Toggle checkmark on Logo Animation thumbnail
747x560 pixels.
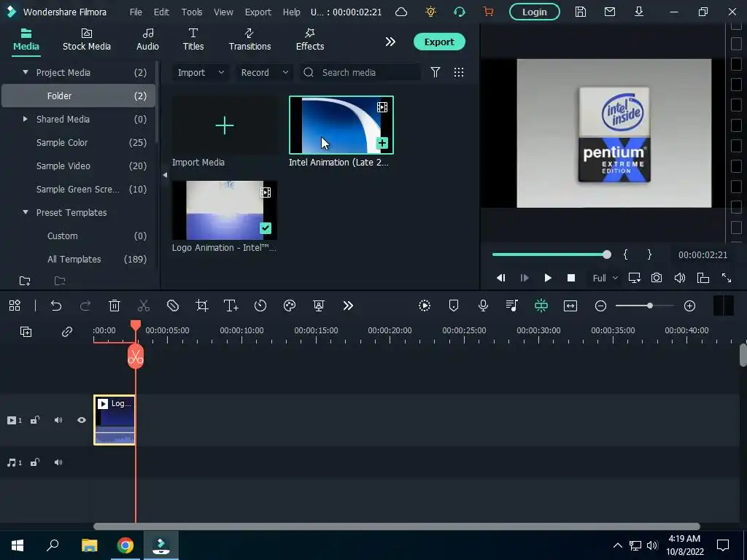[x=266, y=228]
